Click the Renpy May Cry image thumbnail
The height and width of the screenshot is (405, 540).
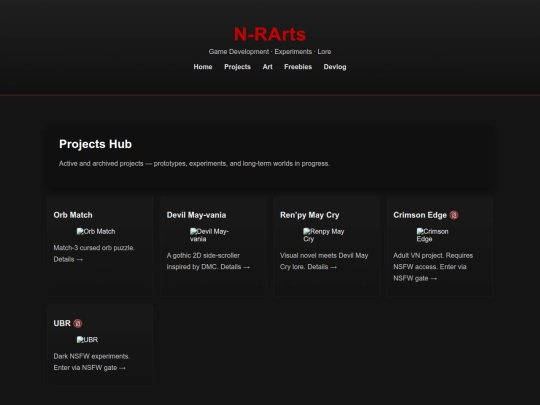tap(324, 235)
